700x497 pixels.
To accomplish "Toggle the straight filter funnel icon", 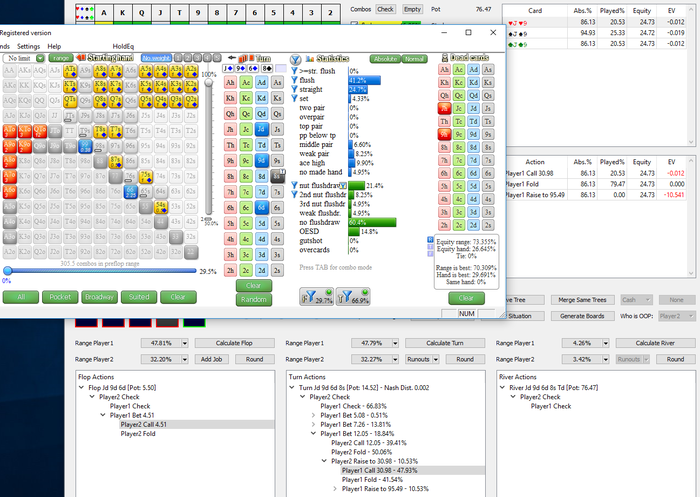I will pos(294,89).
